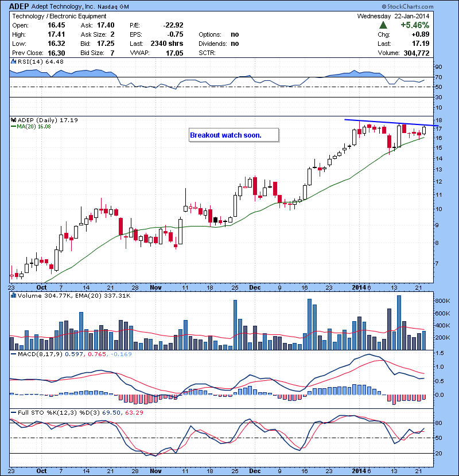This screenshot has width=459, height=476.
Task: Click the SCTR: label
Action: tap(207, 53)
